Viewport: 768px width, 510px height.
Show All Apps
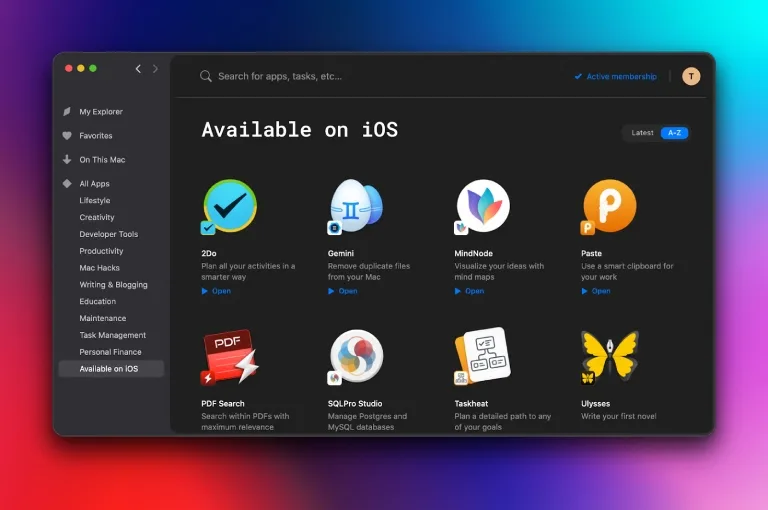point(95,184)
